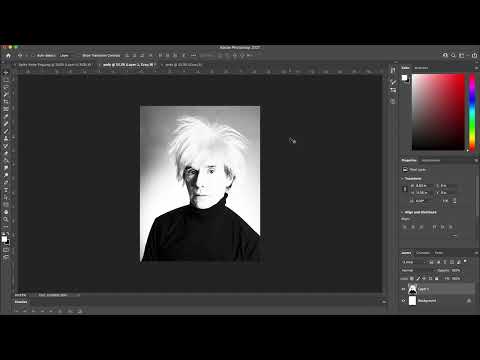This screenshot has width=480, height=360.
Task: Click the Timeline panel tab
Action: pos(21,302)
